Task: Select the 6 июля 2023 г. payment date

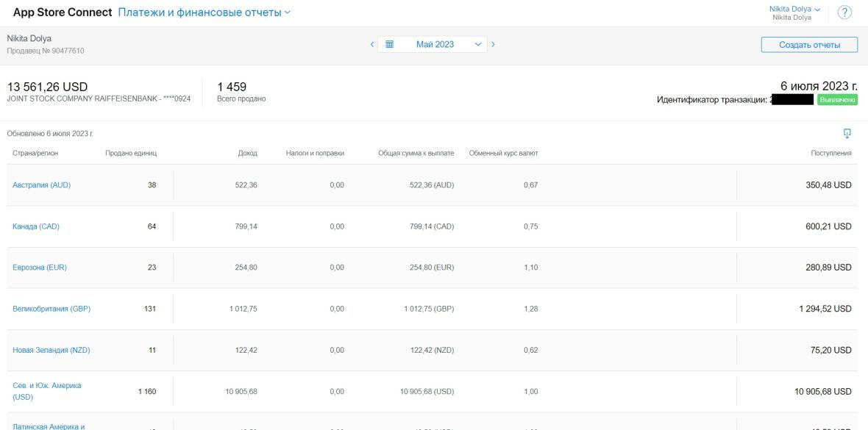Action: (x=819, y=86)
